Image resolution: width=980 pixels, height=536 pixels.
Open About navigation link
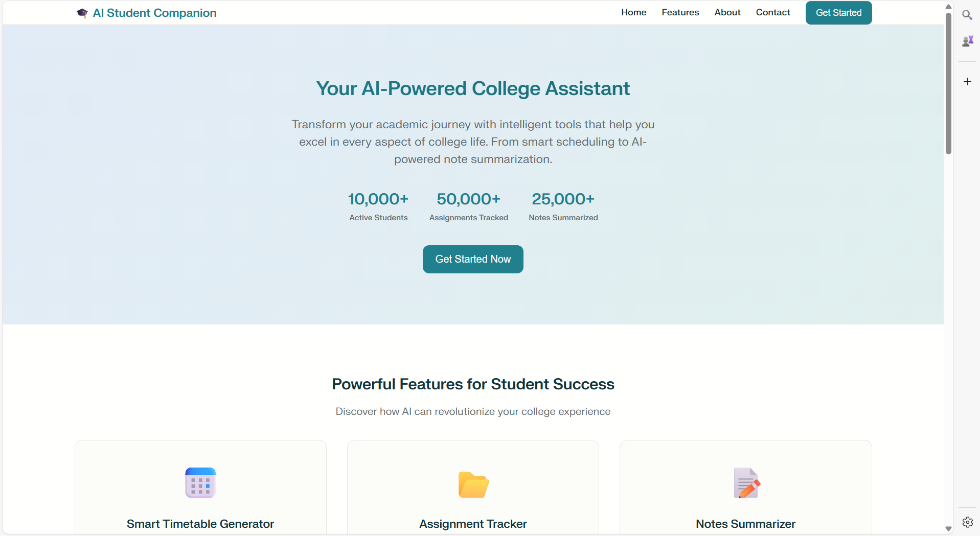coord(727,12)
